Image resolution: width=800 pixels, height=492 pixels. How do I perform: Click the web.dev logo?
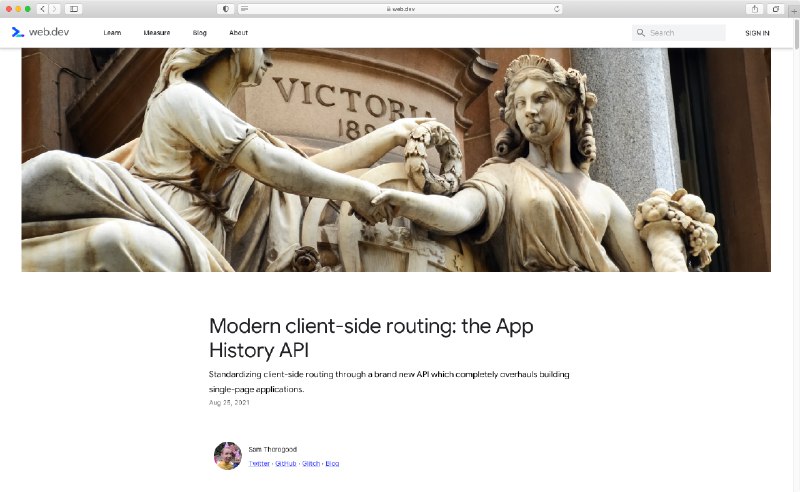point(40,32)
